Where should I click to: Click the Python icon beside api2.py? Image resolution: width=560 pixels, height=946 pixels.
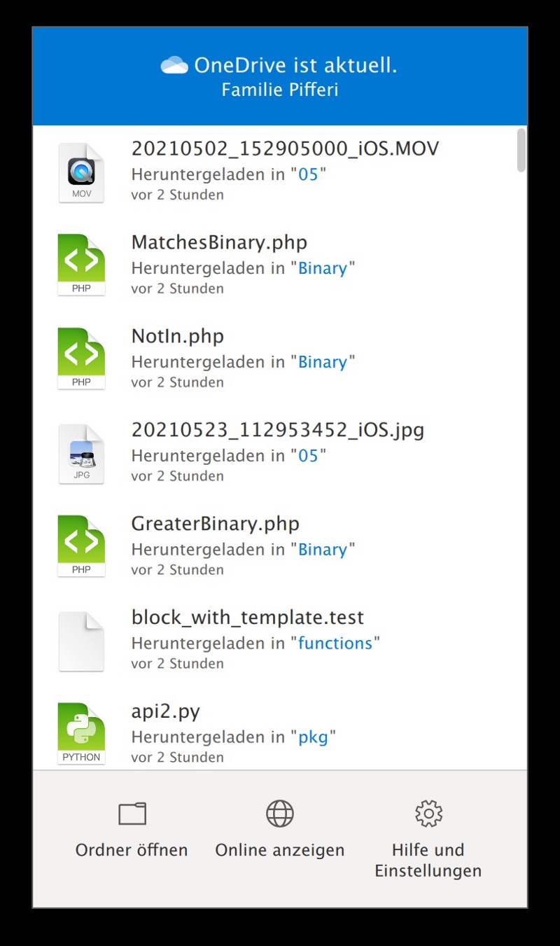tap(81, 733)
